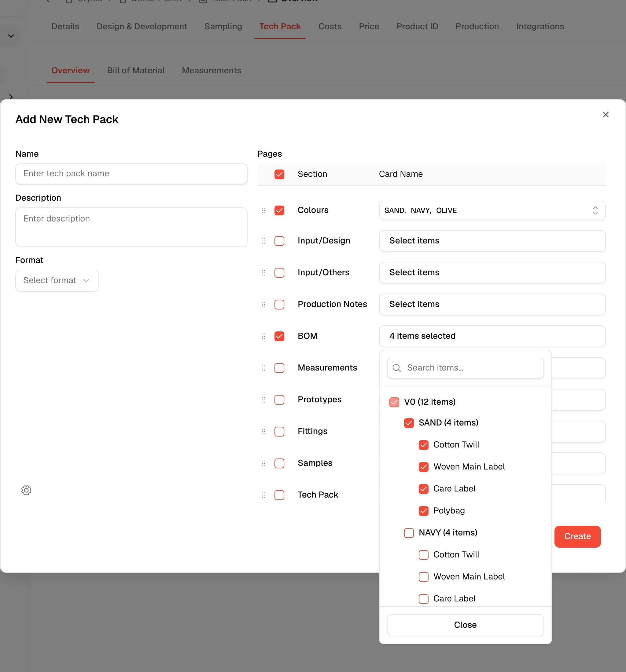
Task: Grab the drag handle beside Input/Design row
Action: pyautogui.click(x=263, y=241)
